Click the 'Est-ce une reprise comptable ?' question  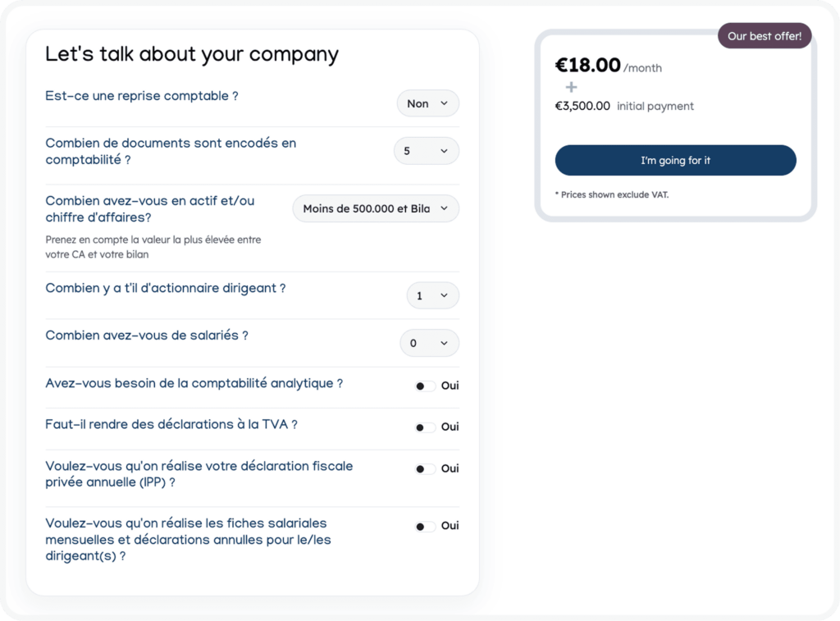[141, 96]
